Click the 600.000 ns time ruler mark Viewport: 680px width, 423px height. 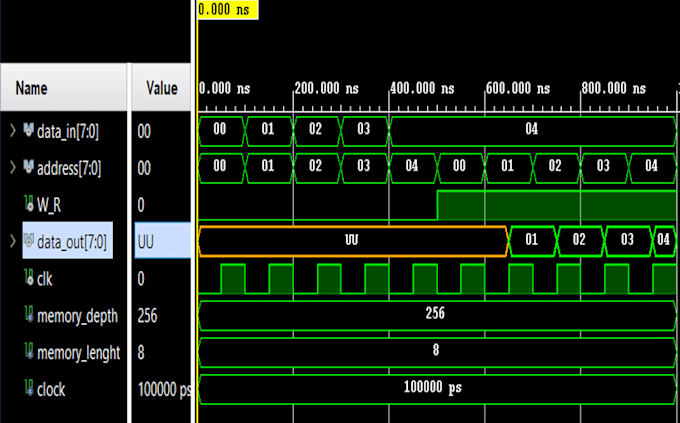click(518, 88)
